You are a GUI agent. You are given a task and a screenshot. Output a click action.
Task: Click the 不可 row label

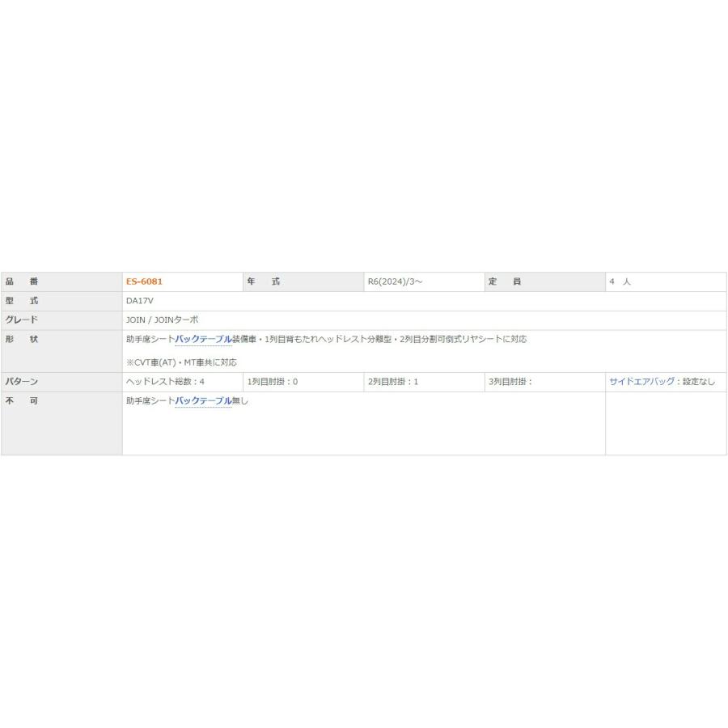point(22,401)
